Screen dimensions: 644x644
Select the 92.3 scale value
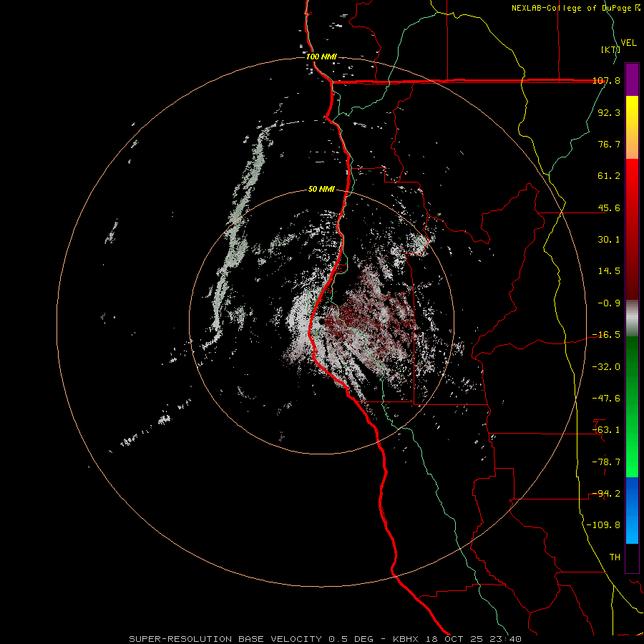[609, 112]
